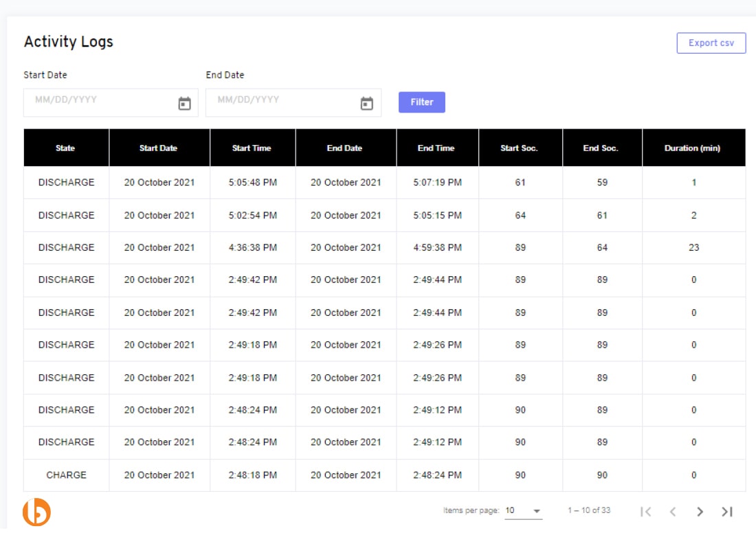The image size is (756, 533).
Task: Select the 2:48:24 PM end time cell in CHARGE row
Action: coord(437,475)
